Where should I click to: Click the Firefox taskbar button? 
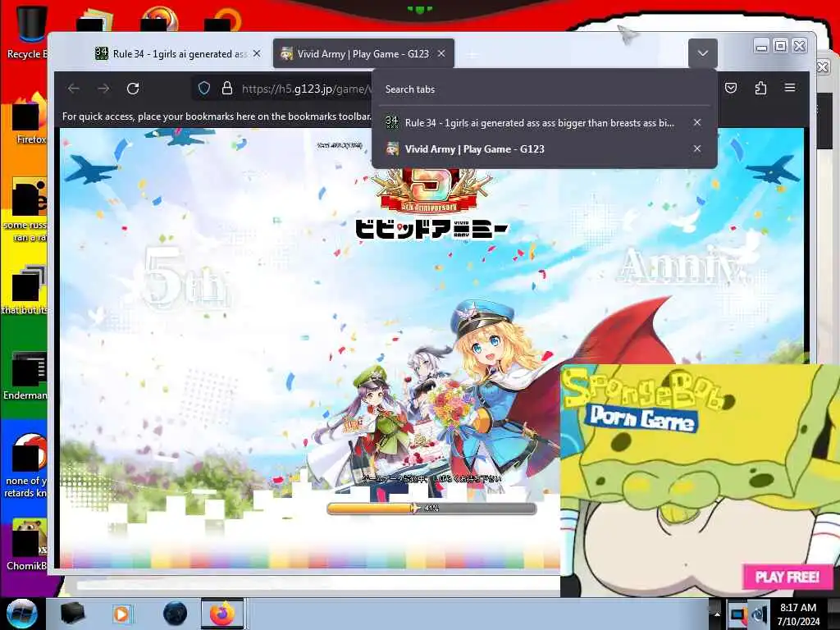222,614
